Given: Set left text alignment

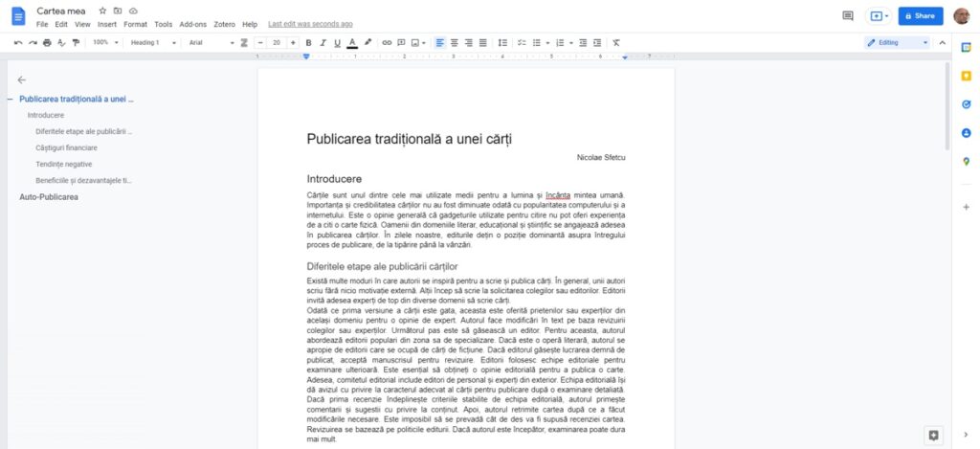Looking at the screenshot, I should pyautogui.click(x=440, y=42).
